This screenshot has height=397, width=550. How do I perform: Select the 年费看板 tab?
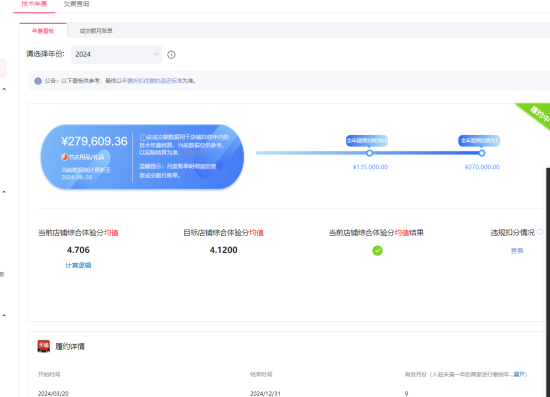tap(43, 31)
